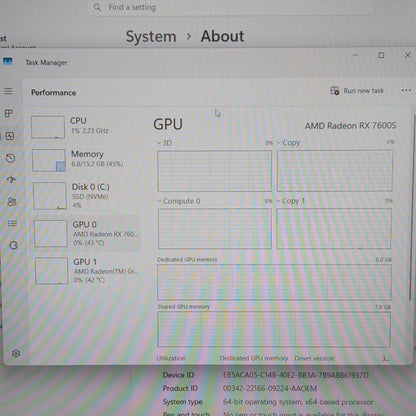Click the Device ID value in Settings
This screenshot has height=416, width=416.
(x=296, y=375)
